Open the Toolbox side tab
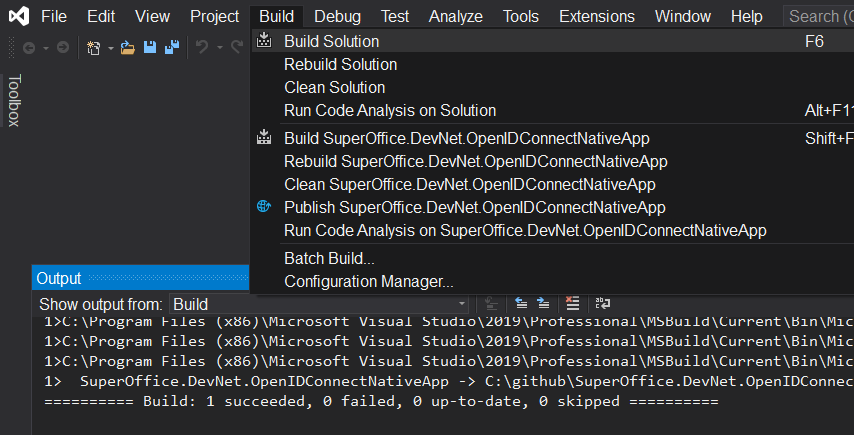This screenshot has height=435, width=854. click(x=14, y=100)
